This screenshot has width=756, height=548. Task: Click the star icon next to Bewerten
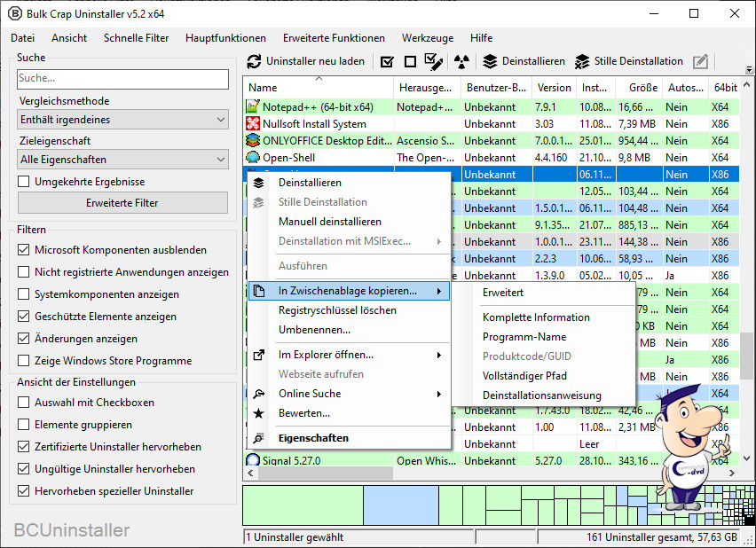[258, 413]
